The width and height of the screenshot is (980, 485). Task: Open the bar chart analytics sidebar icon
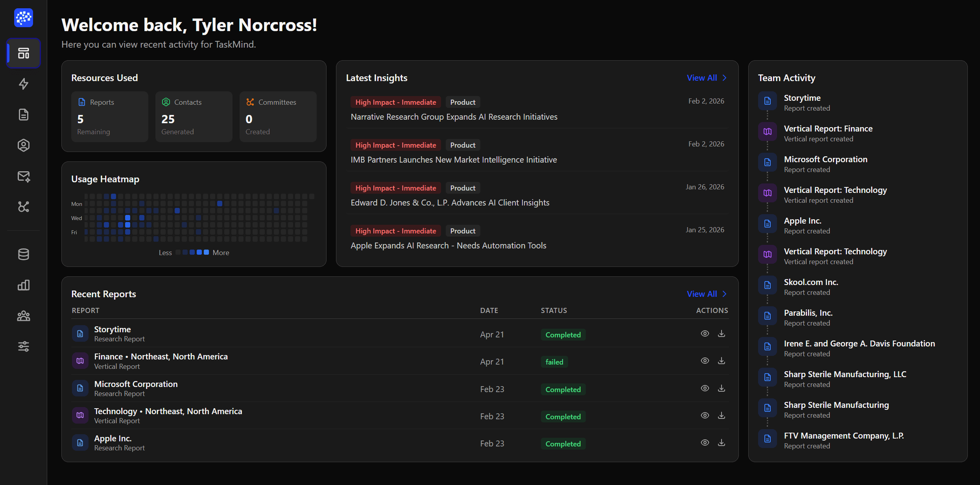[24, 285]
